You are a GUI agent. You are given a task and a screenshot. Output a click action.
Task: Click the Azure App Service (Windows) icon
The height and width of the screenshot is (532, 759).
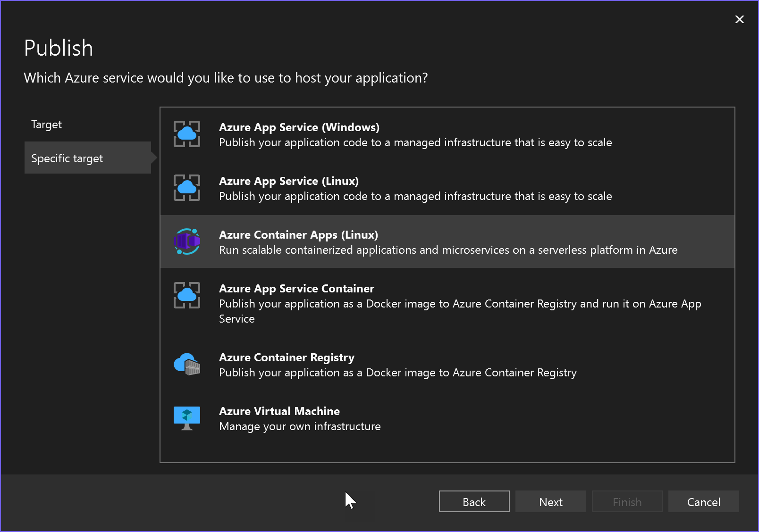click(x=187, y=134)
